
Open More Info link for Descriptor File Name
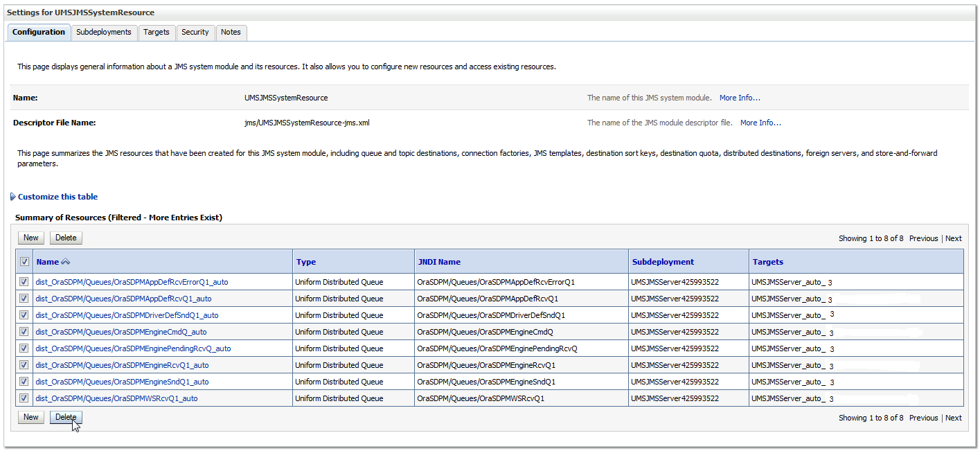pyautogui.click(x=760, y=123)
